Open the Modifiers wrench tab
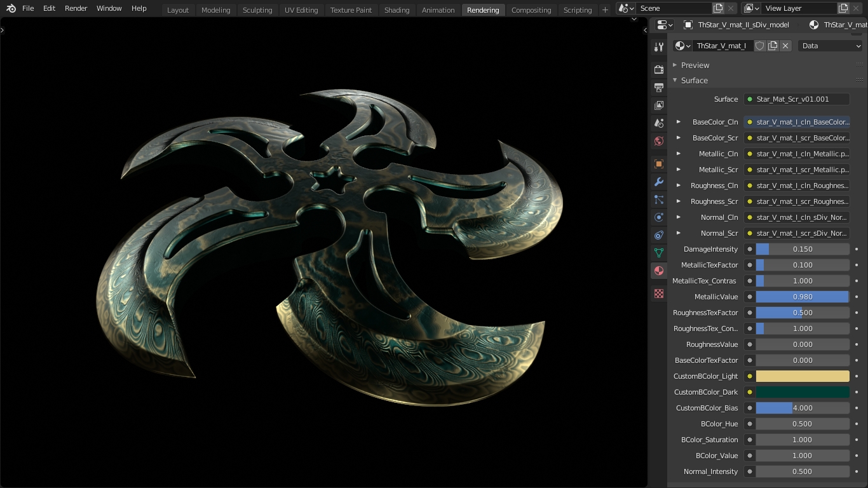868x488 pixels. point(659,182)
